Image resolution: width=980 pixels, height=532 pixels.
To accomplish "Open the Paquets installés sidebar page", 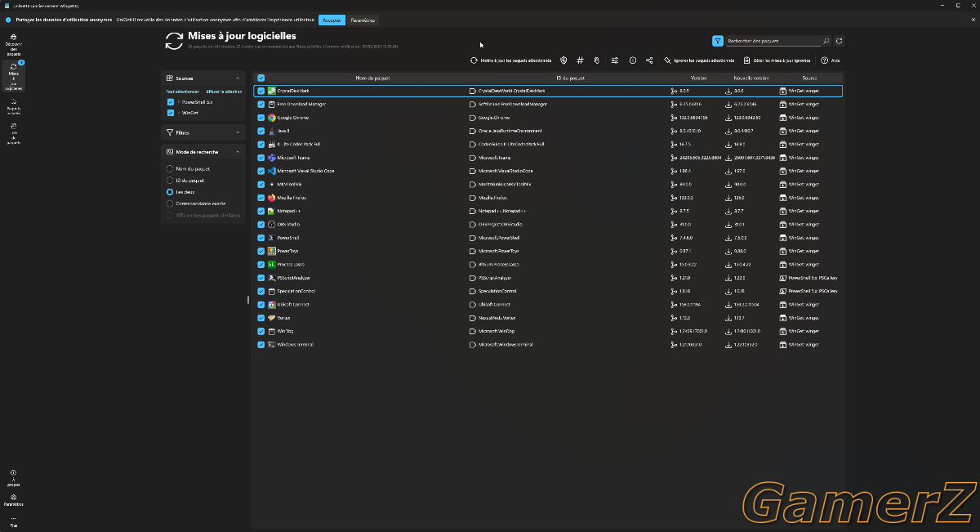I will point(13,105).
